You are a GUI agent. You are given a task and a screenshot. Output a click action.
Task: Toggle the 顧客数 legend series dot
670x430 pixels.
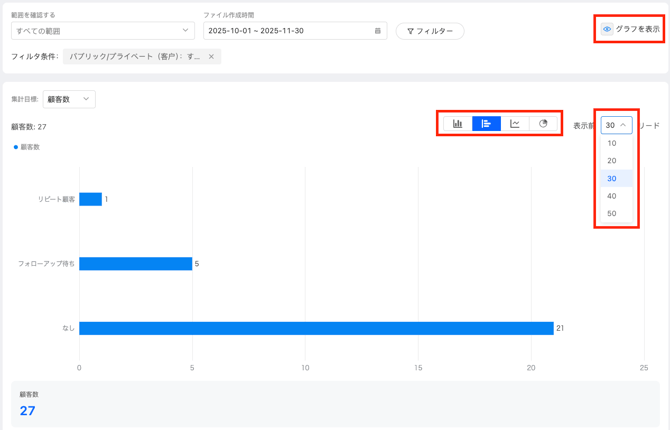[16, 147]
